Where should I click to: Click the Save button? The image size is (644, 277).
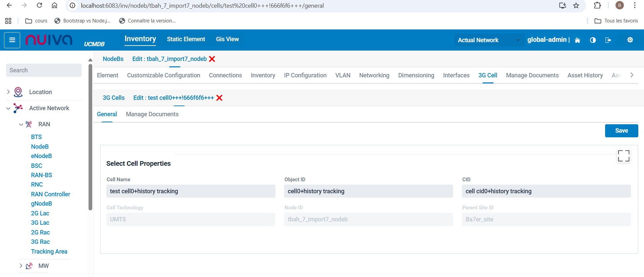621,131
